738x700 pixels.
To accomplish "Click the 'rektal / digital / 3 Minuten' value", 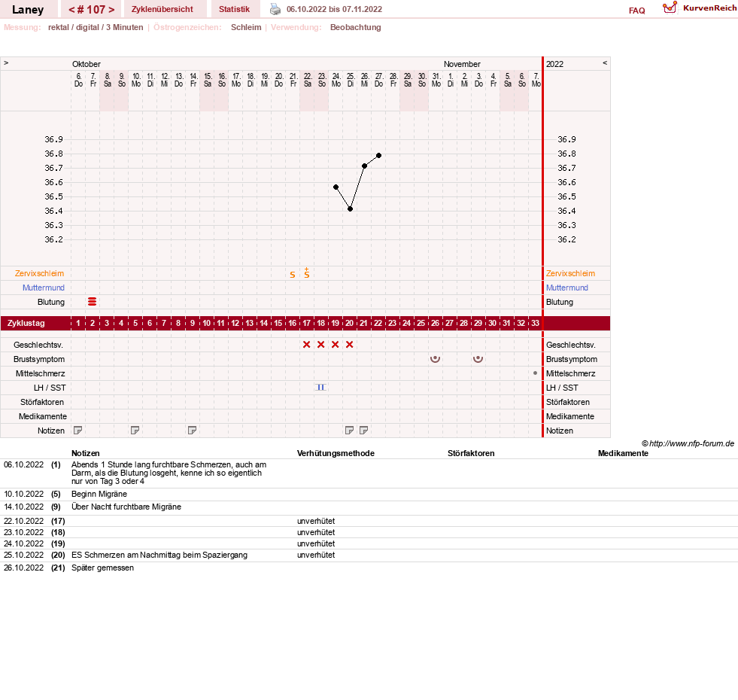I will 96,27.
